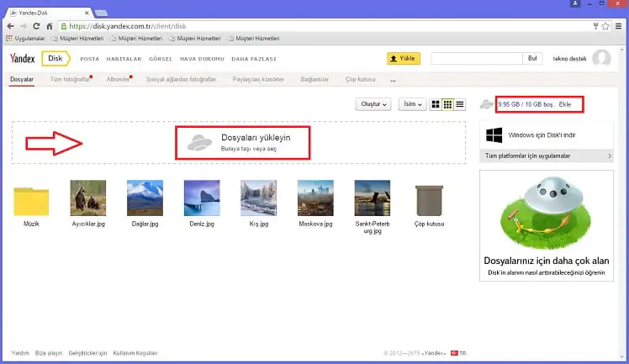Click the Ekle link to add storage
This screenshot has height=364, width=629.
pyautogui.click(x=565, y=104)
